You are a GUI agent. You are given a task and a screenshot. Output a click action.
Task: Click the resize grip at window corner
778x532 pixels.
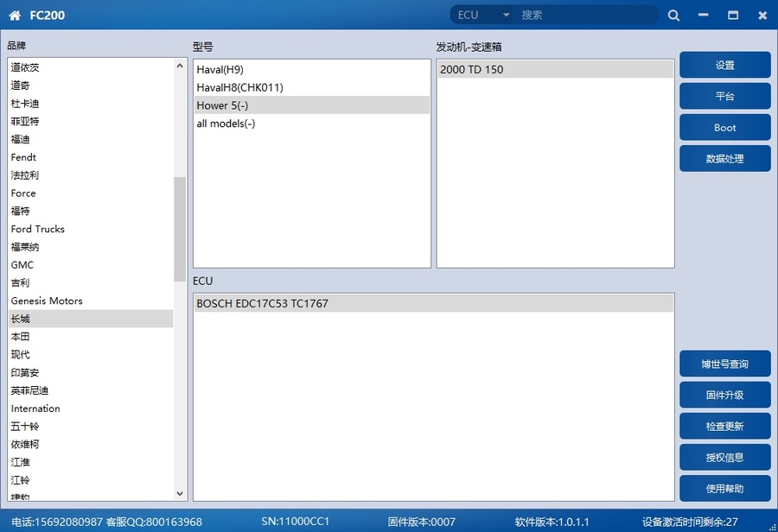[773, 528]
